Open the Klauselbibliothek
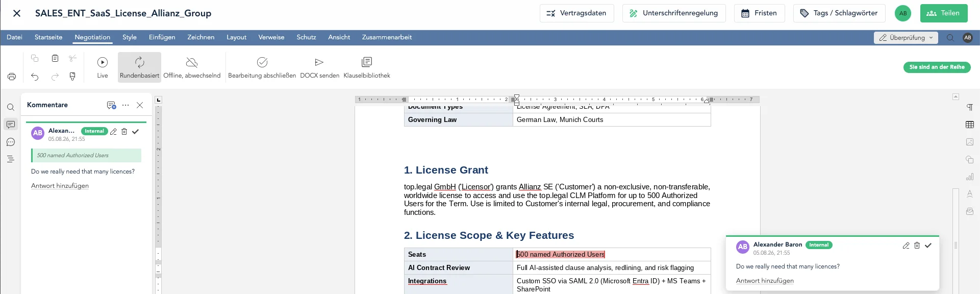 pyautogui.click(x=367, y=67)
